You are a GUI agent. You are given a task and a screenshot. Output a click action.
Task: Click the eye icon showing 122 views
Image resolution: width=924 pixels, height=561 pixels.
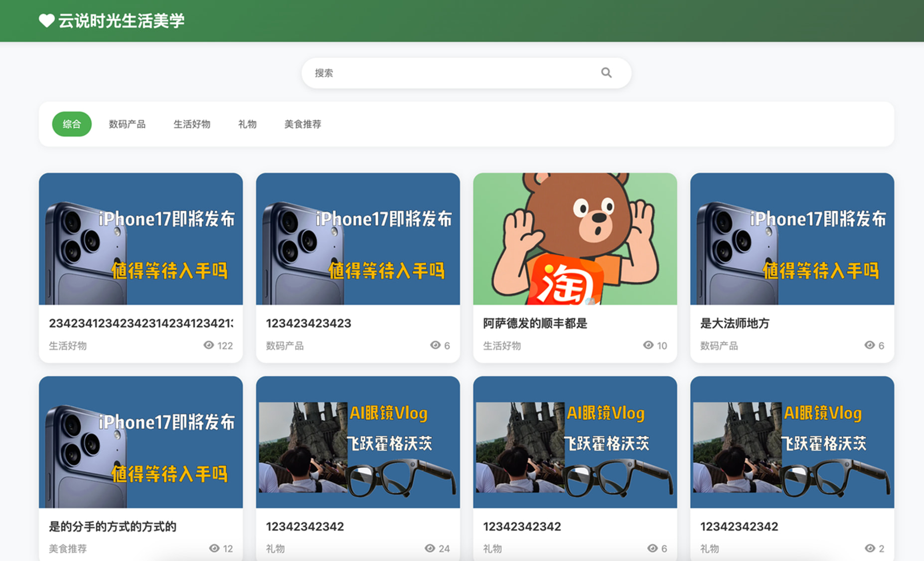click(209, 345)
